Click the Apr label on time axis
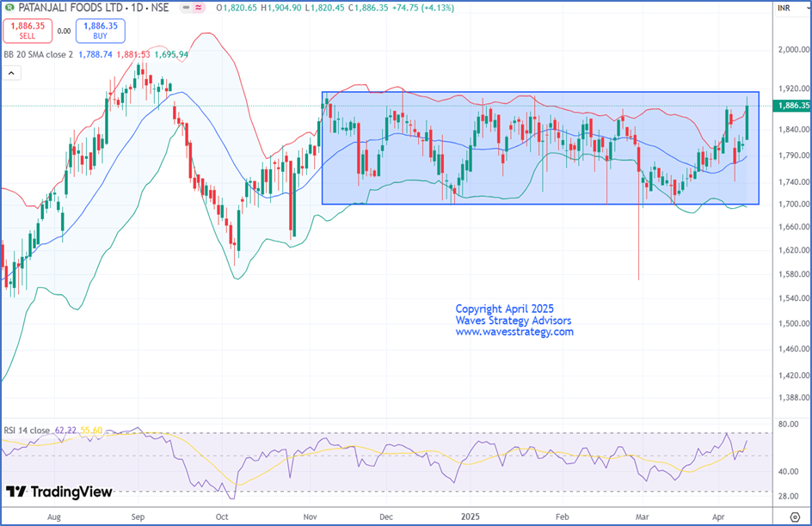This screenshot has height=526, width=812. coord(718,517)
